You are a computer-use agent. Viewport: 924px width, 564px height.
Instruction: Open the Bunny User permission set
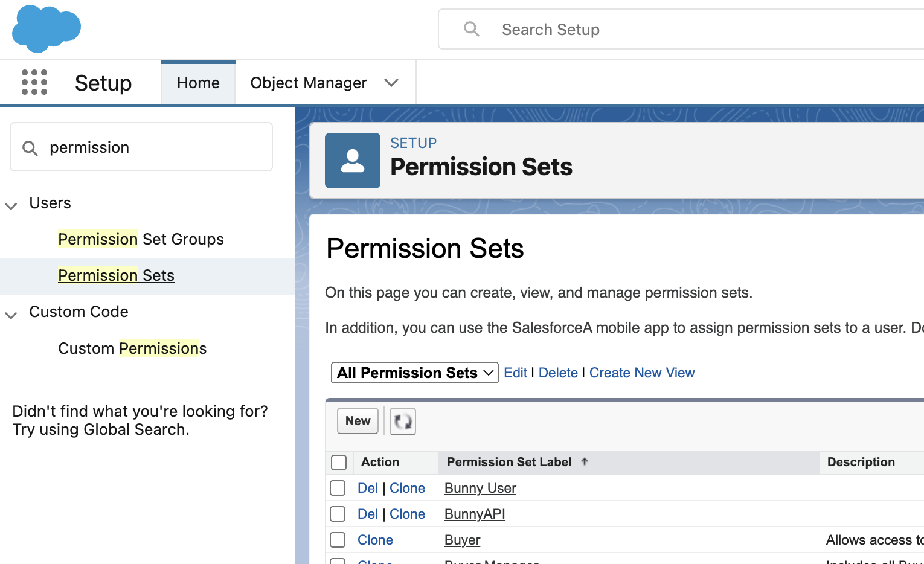click(x=480, y=488)
